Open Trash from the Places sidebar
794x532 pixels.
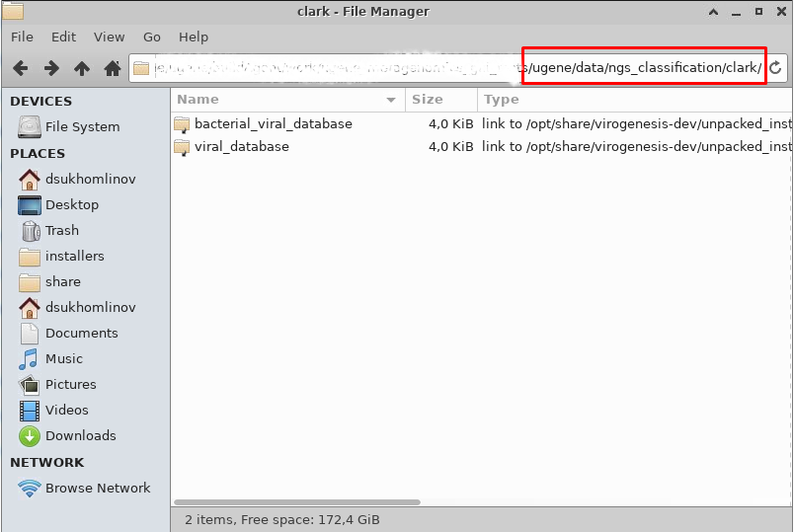[x=61, y=230]
